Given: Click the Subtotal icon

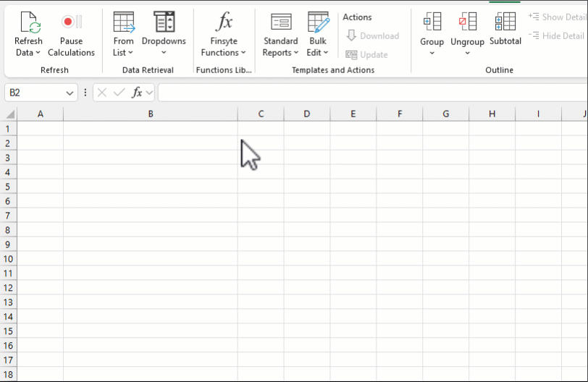Looking at the screenshot, I should pyautogui.click(x=505, y=22).
